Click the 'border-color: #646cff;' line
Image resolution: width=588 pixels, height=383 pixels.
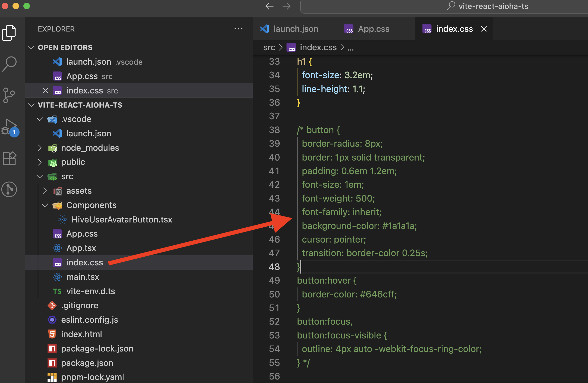coord(349,294)
